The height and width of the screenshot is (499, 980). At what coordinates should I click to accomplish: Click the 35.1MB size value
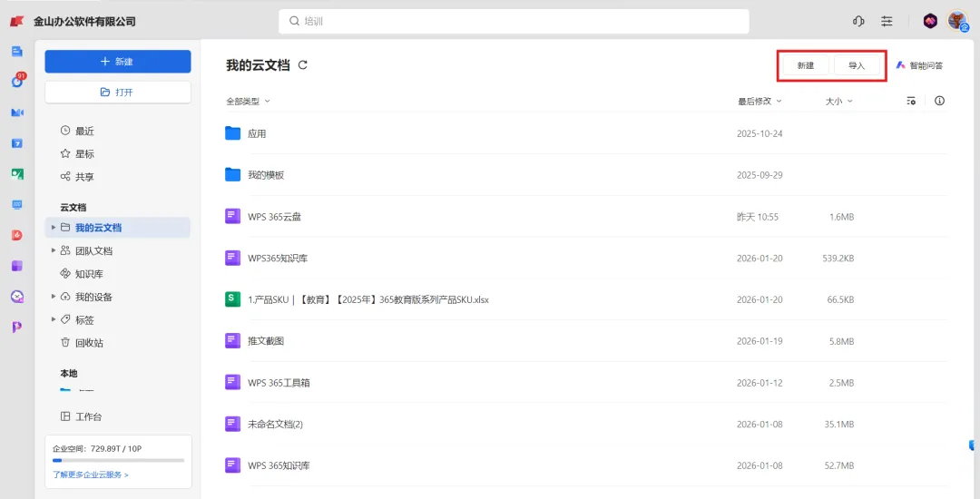tap(839, 424)
